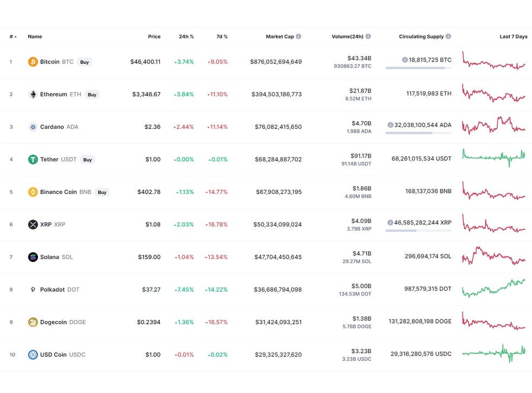Click XRP circulating supply progress bar
This screenshot has height=393, width=532.
click(x=418, y=231)
